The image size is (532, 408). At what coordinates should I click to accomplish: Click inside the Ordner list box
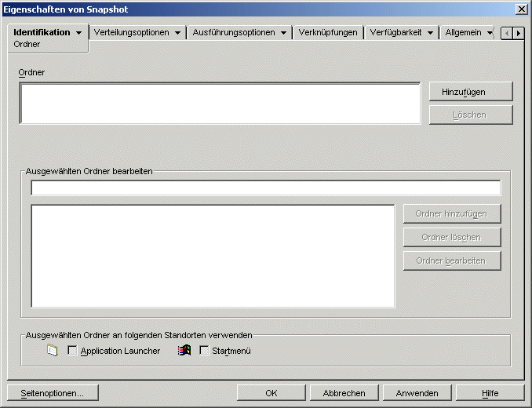pyautogui.click(x=220, y=103)
